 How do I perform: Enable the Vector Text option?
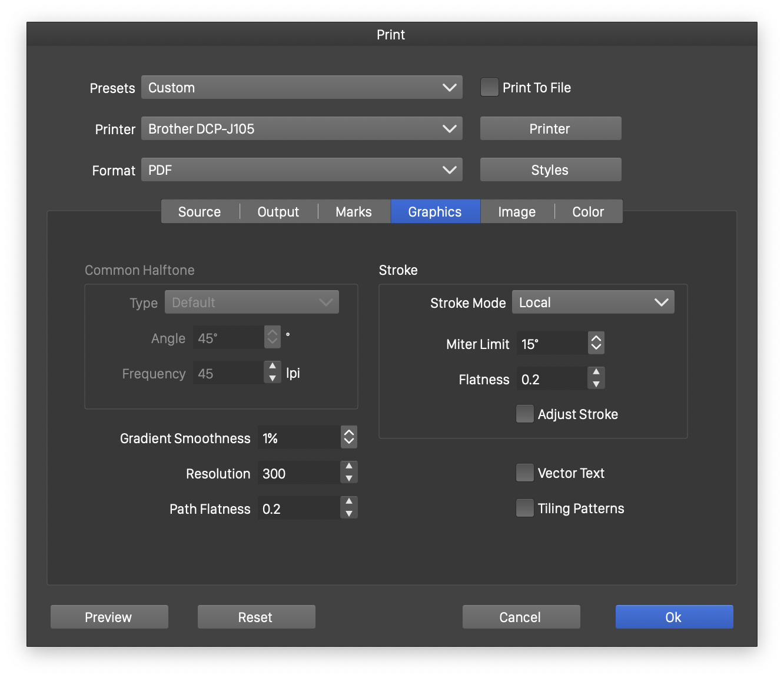(524, 473)
